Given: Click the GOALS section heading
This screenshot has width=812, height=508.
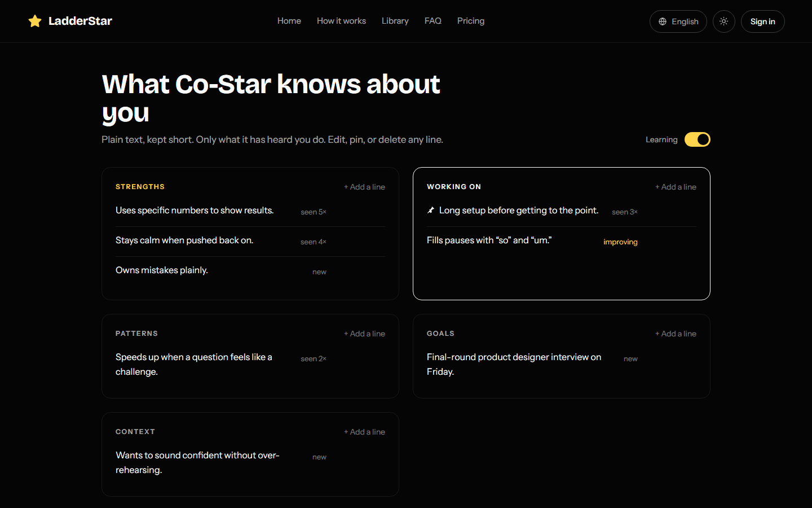Looking at the screenshot, I should point(440,334).
